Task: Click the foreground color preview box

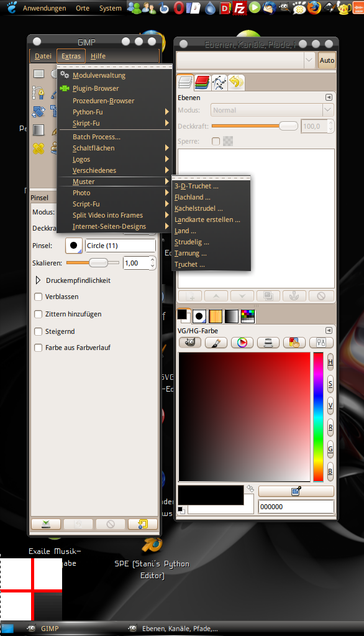Action: (211, 495)
